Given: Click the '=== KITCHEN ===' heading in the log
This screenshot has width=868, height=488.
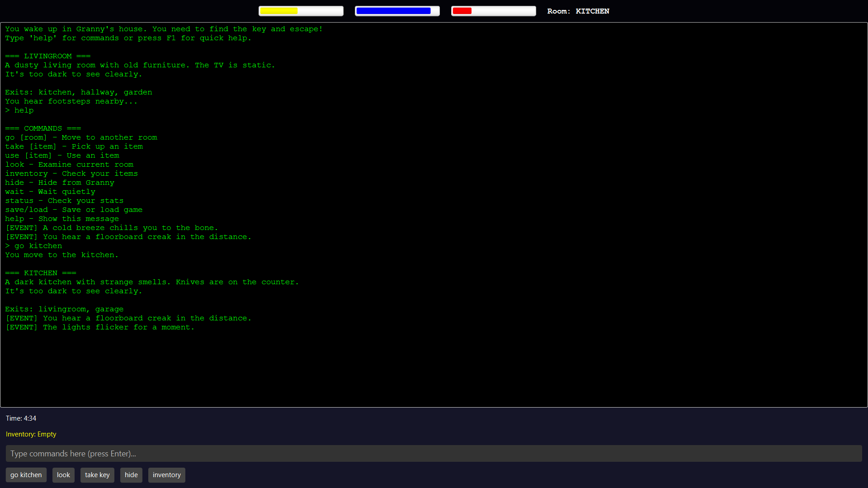Looking at the screenshot, I should [x=41, y=273].
